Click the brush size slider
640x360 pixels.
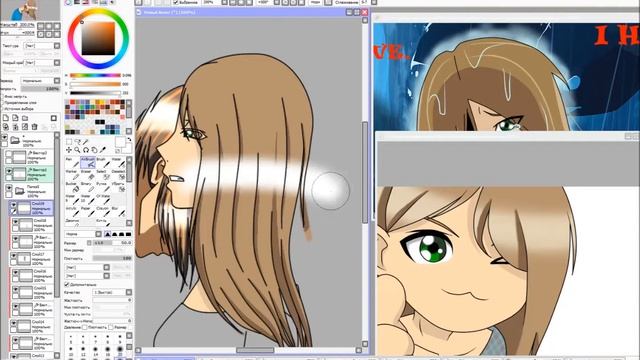tap(112, 242)
